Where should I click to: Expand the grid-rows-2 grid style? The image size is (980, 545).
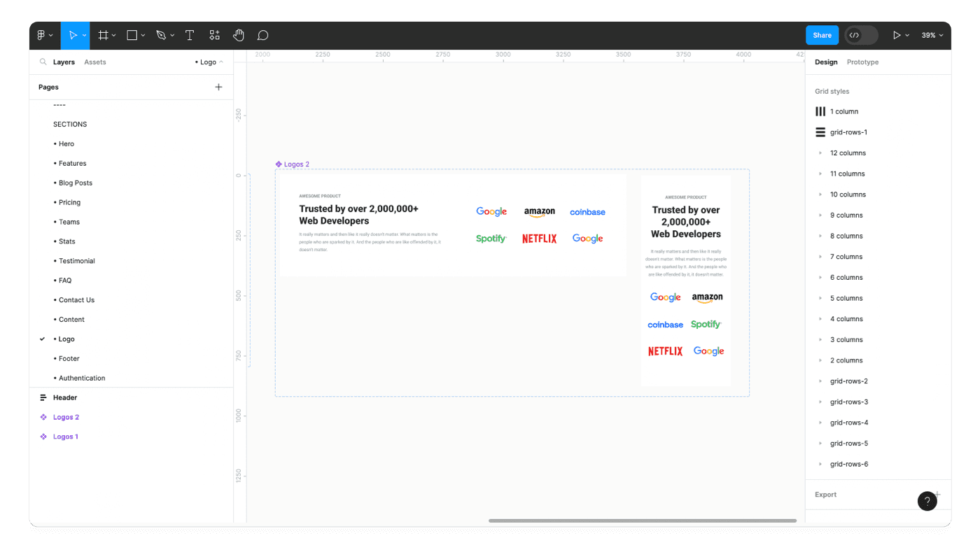[820, 381]
